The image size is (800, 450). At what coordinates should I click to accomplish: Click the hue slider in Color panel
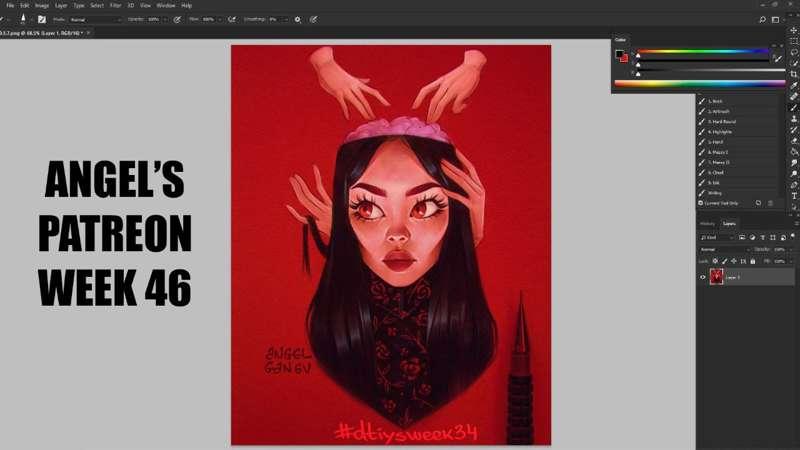pos(703,51)
